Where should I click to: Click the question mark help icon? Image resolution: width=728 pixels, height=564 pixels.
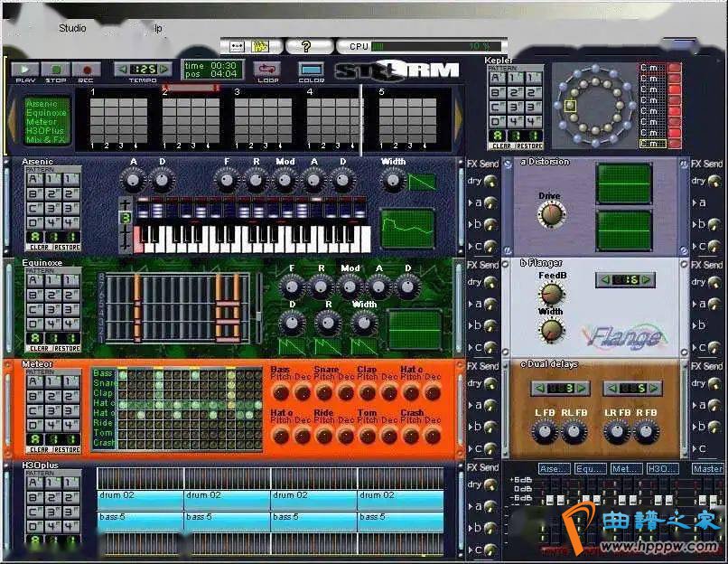(x=307, y=46)
